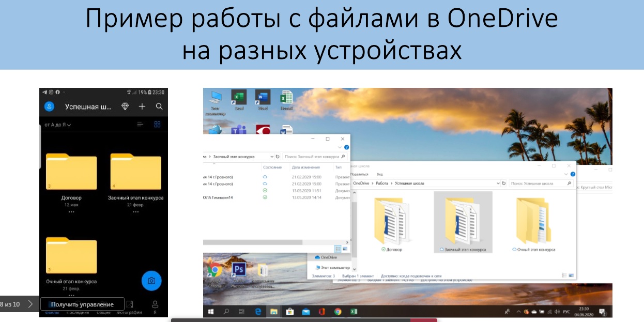Open the Вид tab in Explorer
This screenshot has width=644, height=322.
click(x=380, y=175)
